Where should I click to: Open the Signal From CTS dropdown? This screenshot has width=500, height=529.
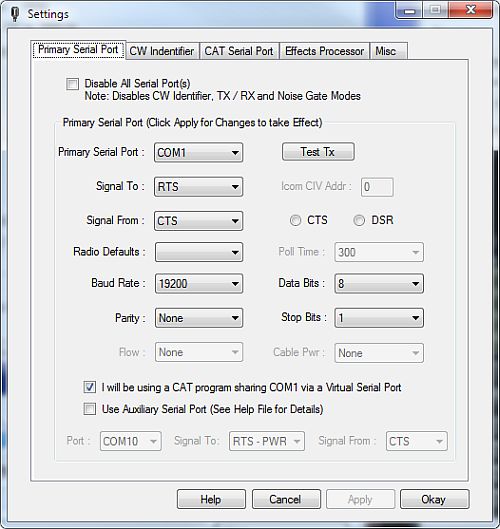point(198,221)
